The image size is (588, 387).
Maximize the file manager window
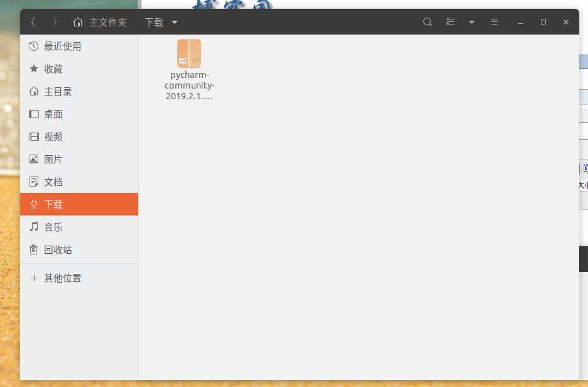point(543,22)
